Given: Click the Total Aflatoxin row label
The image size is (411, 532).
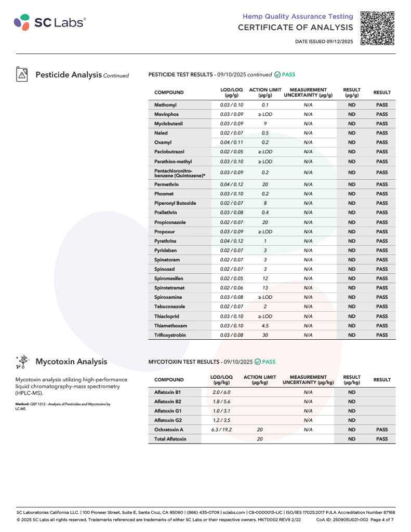Looking at the screenshot, I should 170,439.
